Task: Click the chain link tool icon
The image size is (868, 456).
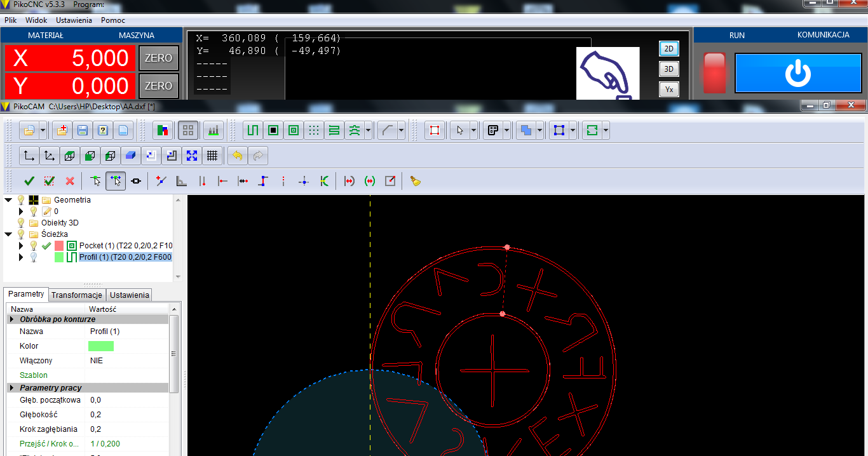Action: coord(136,181)
